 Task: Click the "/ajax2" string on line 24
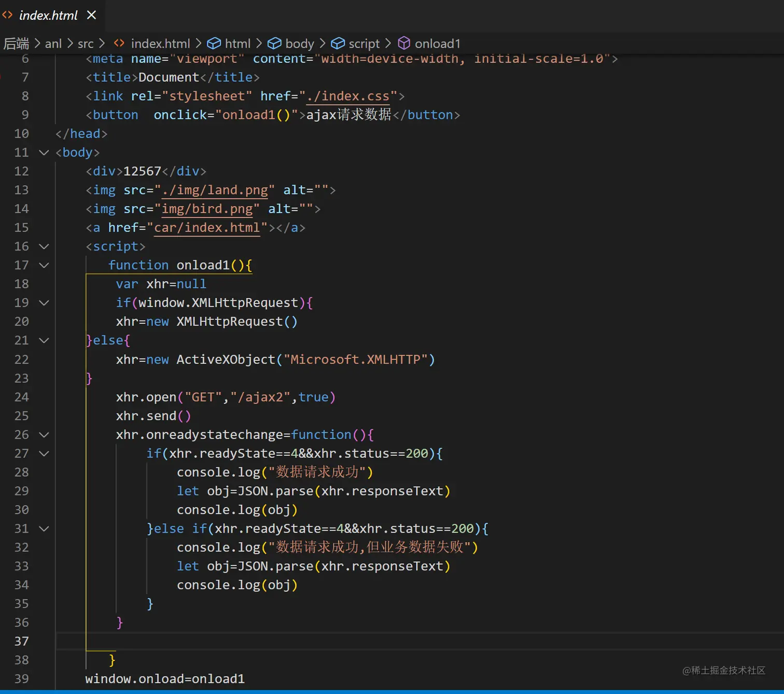260,397
